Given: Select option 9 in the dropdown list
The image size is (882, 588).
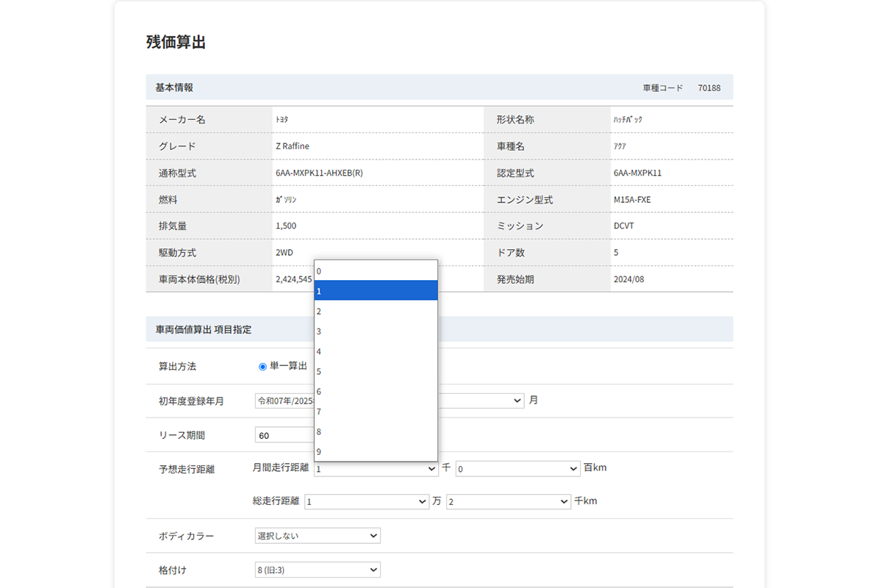Looking at the screenshot, I should click(x=376, y=451).
